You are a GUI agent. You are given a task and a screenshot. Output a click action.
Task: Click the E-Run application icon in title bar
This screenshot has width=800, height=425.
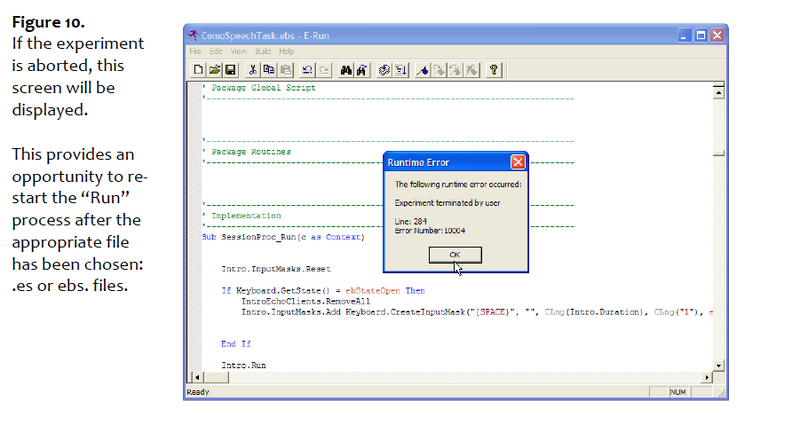[x=192, y=35]
